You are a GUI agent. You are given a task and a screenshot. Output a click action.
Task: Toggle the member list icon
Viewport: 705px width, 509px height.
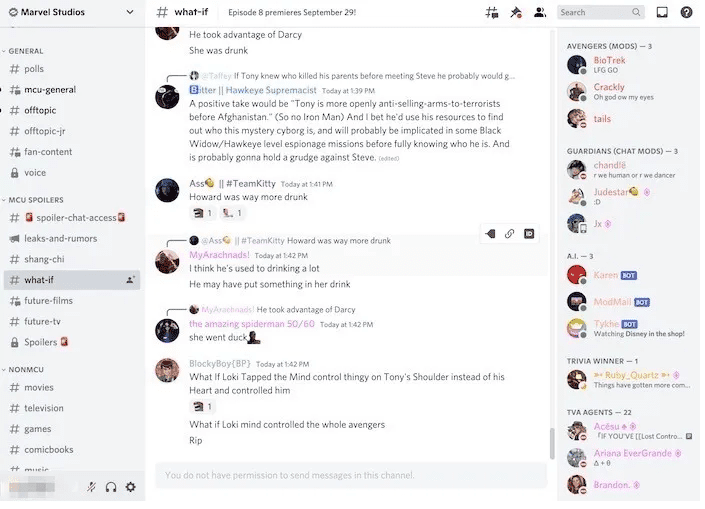(x=540, y=13)
